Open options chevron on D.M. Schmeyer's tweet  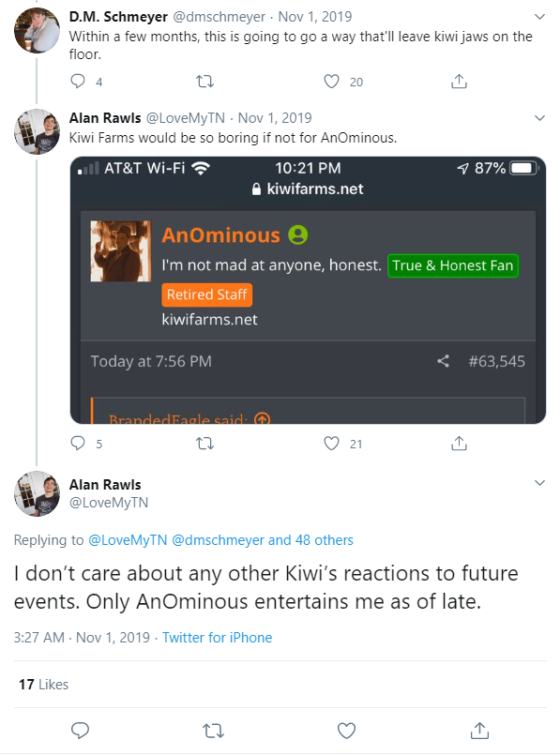click(x=539, y=17)
